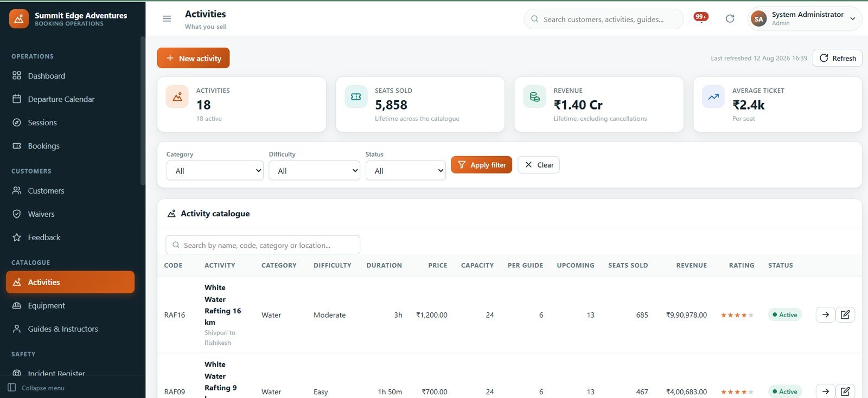Click the RAF16 code cell

click(x=174, y=315)
